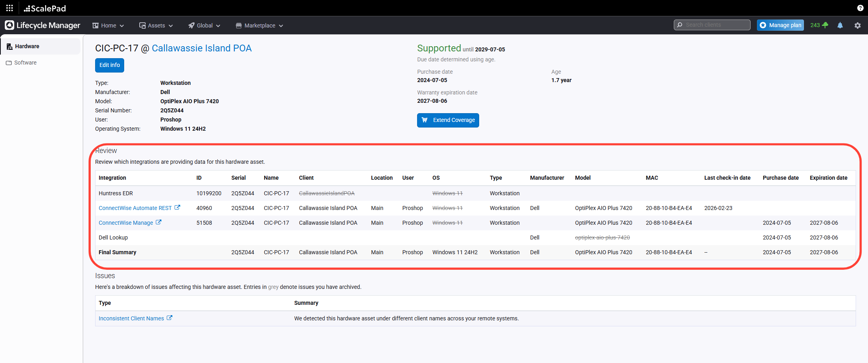Expand the Assets dropdown menu

coord(156,26)
